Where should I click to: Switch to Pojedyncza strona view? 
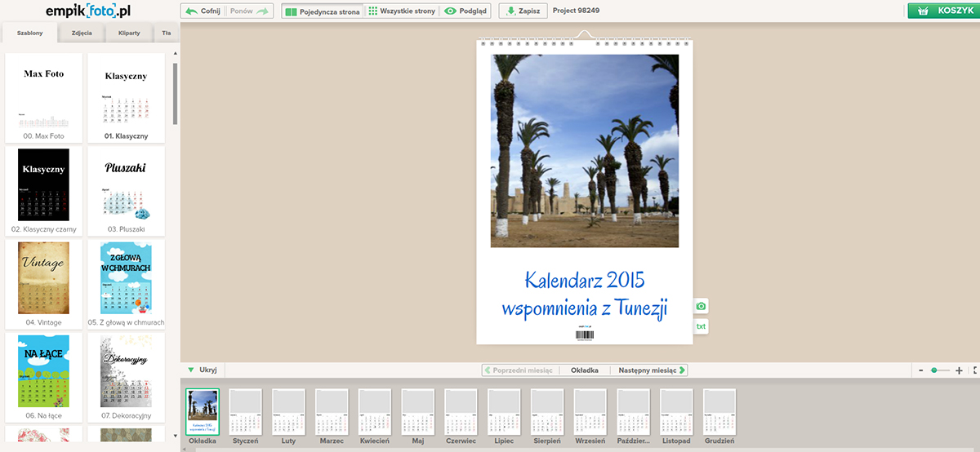pos(322,11)
